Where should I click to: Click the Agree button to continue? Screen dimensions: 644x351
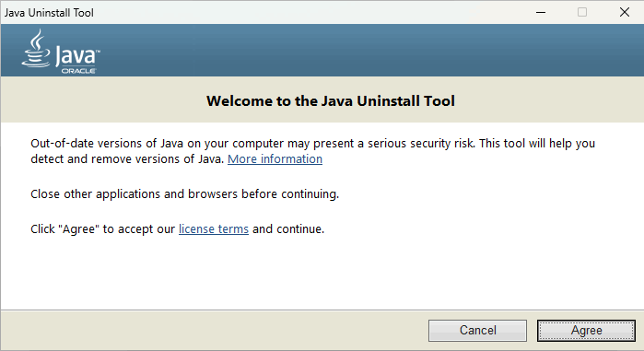pos(586,331)
